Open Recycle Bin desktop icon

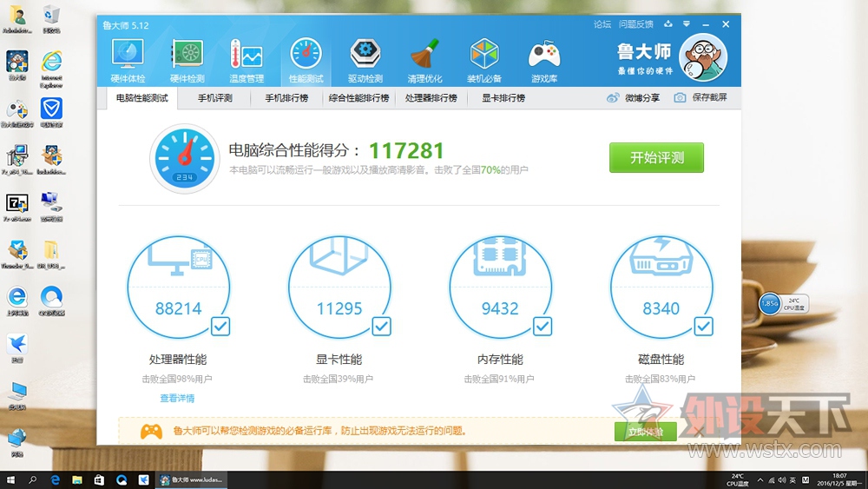51,19
